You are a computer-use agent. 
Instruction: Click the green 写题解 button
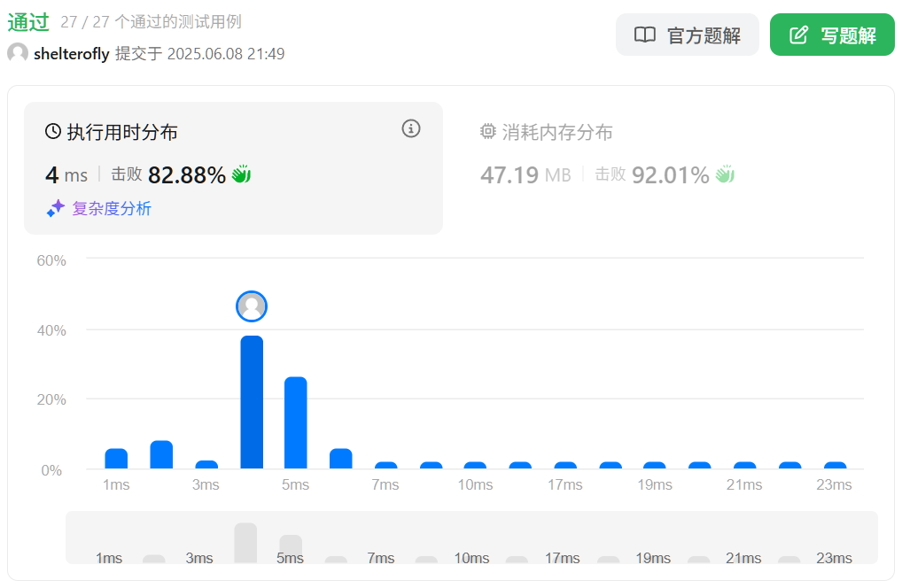coord(832,35)
